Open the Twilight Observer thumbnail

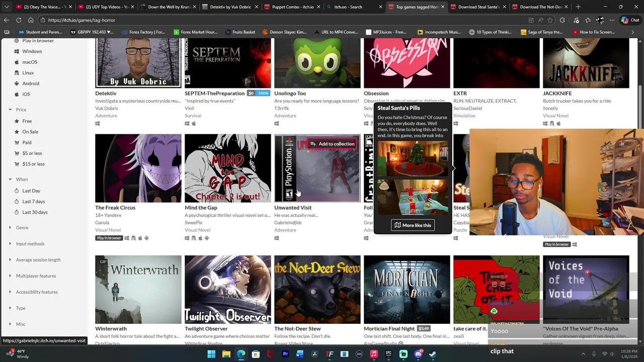228,290
